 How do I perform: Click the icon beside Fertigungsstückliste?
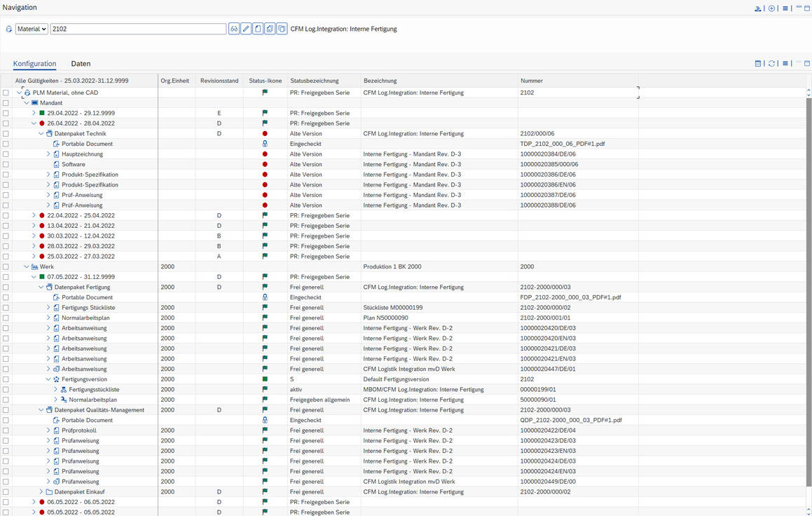click(x=64, y=390)
